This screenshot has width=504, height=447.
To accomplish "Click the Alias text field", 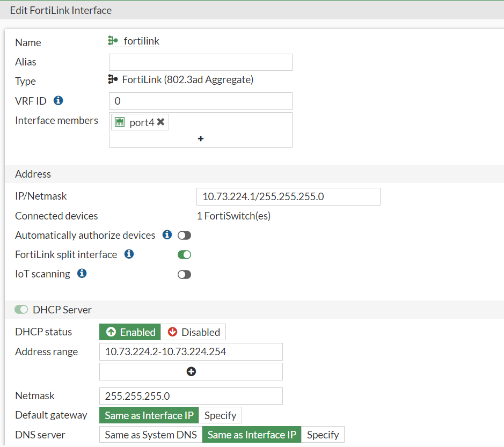I will point(201,62).
